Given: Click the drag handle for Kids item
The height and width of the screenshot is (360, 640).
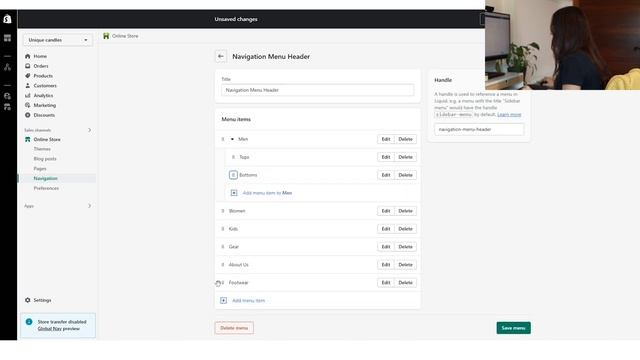Looking at the screenshot, I should click(223, 229).
